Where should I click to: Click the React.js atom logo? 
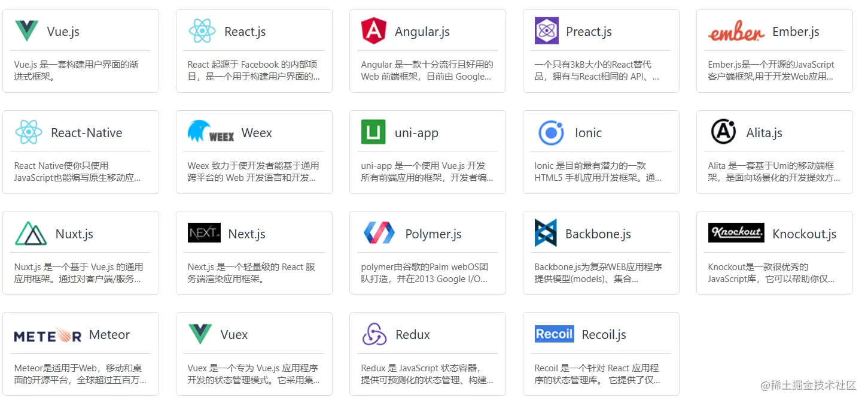pos(202,31)
